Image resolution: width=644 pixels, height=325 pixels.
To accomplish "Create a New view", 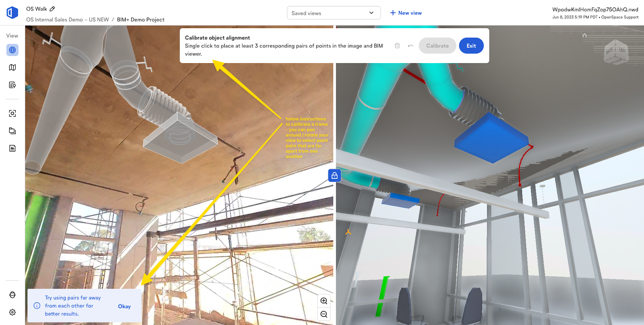I will [x=406, y=13].
